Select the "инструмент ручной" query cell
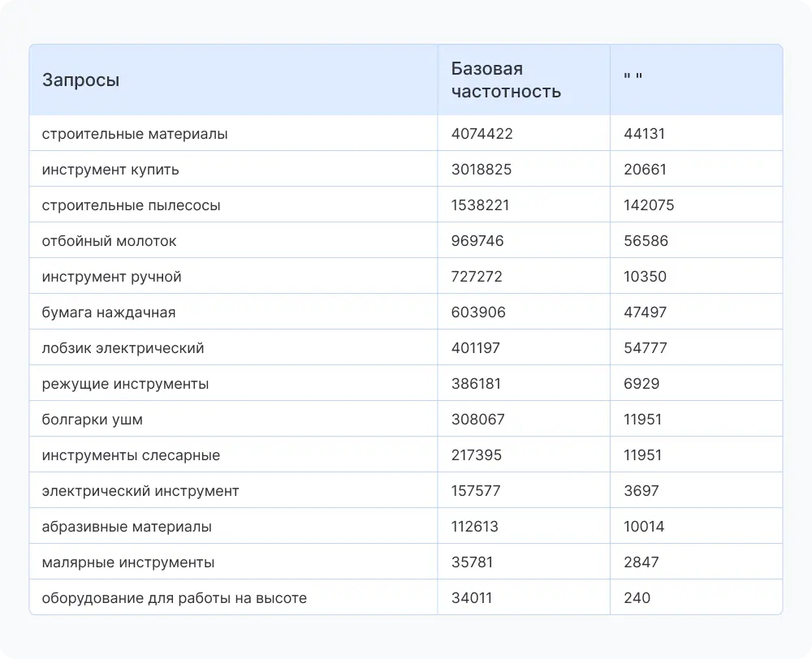 [111, 277]
